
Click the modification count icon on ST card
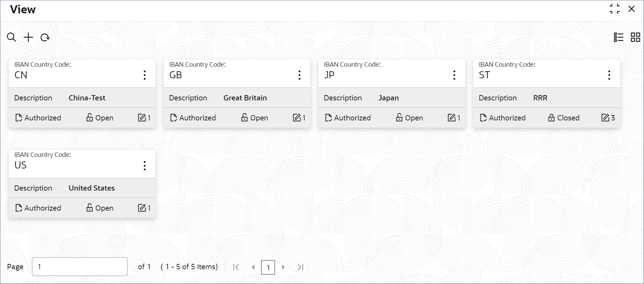tap(605, 118)
